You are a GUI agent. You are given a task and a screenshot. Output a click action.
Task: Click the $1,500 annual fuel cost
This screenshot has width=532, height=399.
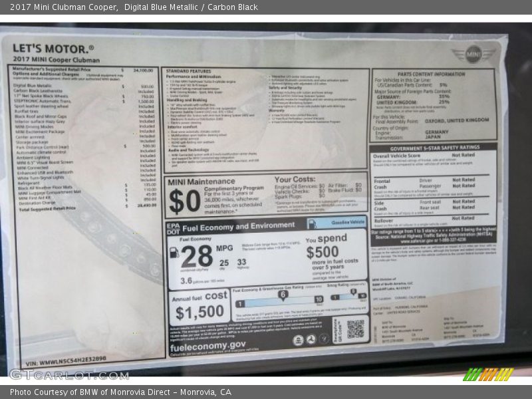200,312
